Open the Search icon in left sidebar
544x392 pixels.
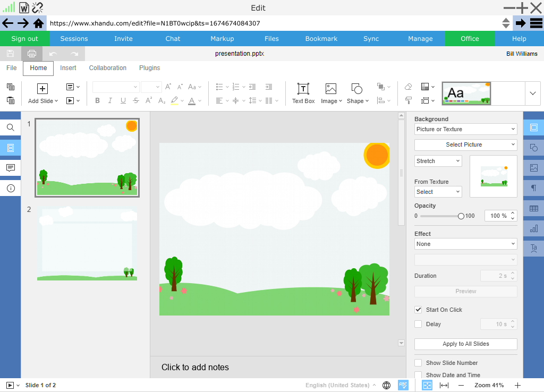pos(11,127)
